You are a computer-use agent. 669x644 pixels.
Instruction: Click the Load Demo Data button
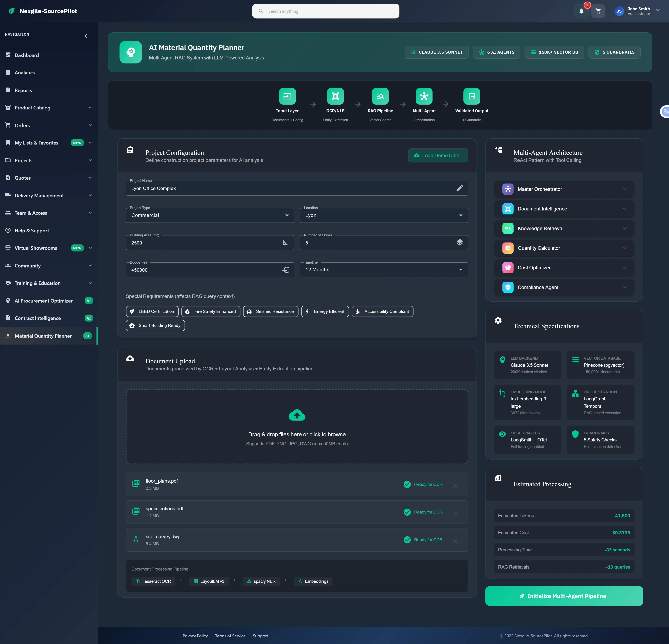(438, 155)
